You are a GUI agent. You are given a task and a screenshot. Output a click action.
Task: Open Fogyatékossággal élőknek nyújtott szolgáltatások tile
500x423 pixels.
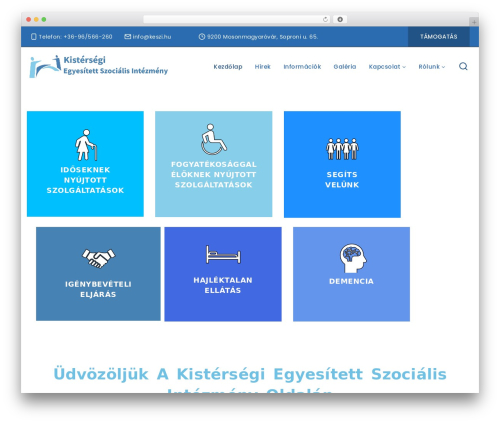point(214,164)
